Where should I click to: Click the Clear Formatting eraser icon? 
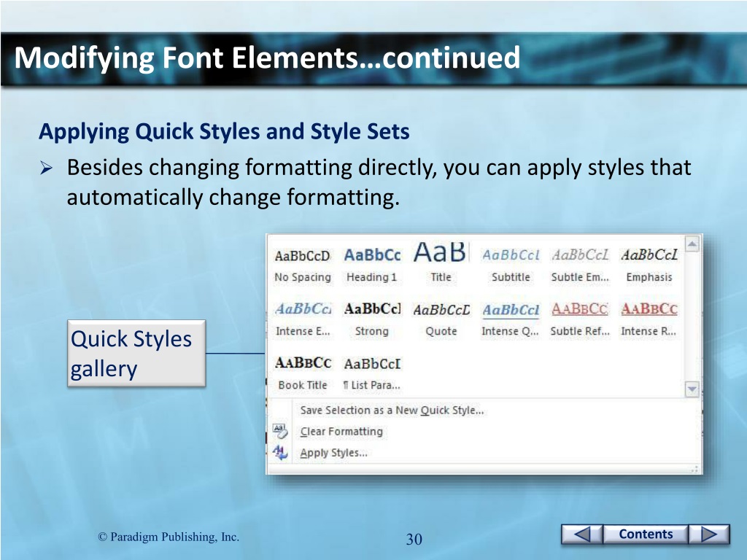(x=279, y=431)
